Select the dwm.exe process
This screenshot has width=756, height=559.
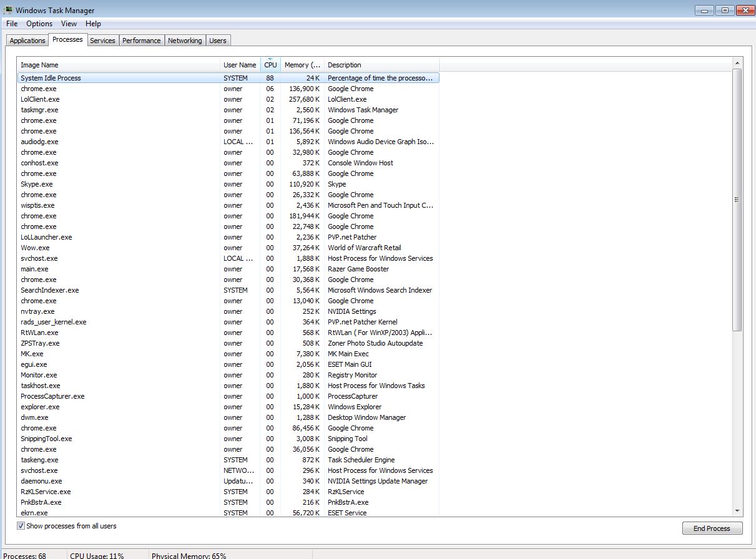point(228,417)
